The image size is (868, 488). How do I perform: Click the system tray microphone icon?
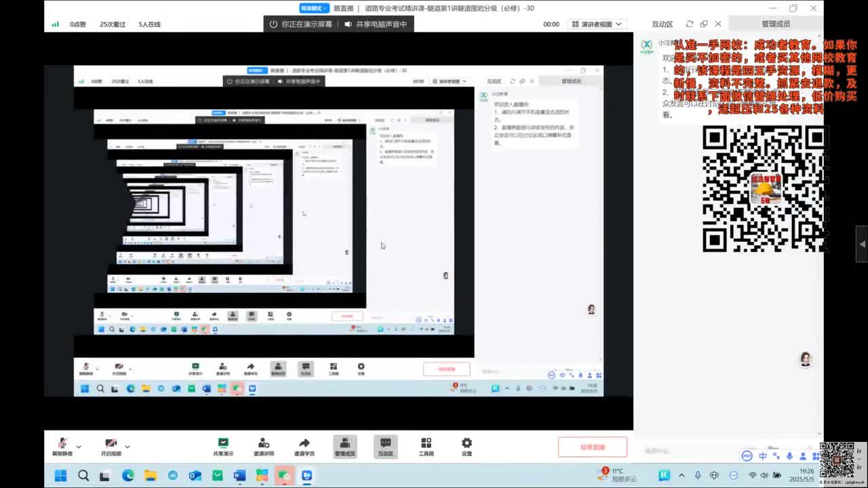[x=698, y=475]
